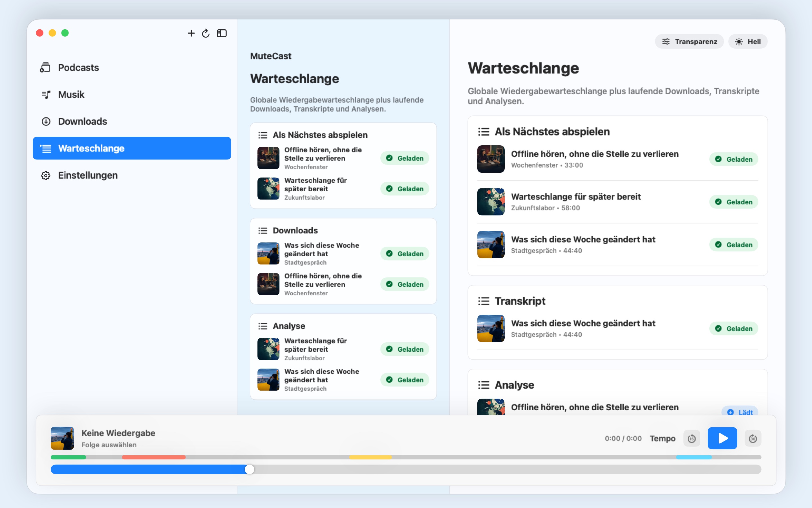Screen dimensions: 812x508
Task: Click the green segment in chapter bar
Action: point(69,457)
